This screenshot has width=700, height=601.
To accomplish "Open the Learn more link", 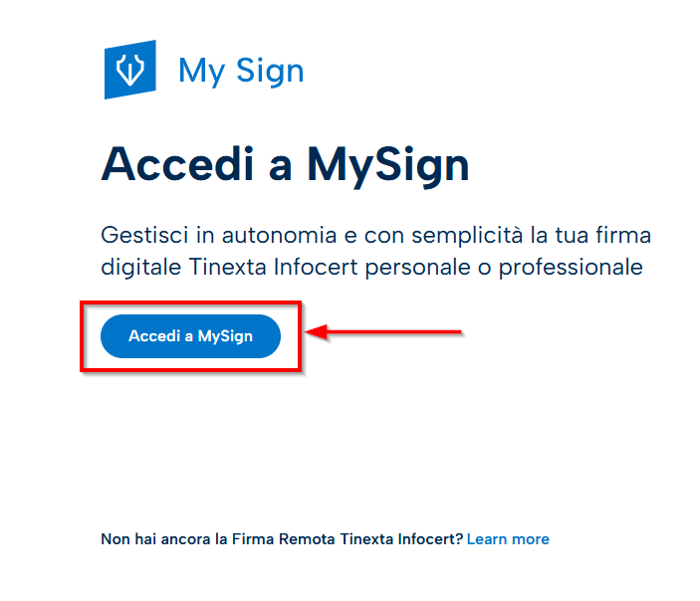I will [508, 539].
